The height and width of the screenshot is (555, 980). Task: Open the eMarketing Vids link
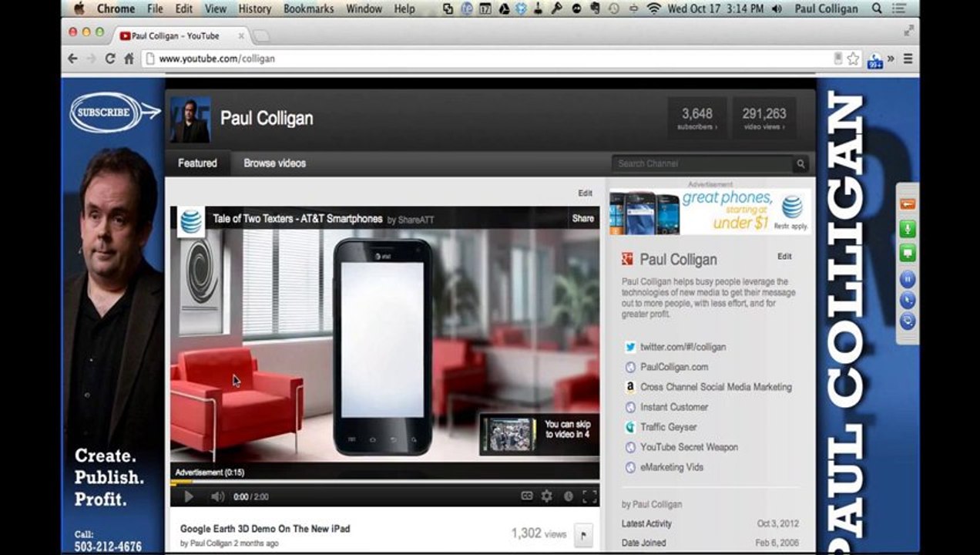[x=671, y=467]
